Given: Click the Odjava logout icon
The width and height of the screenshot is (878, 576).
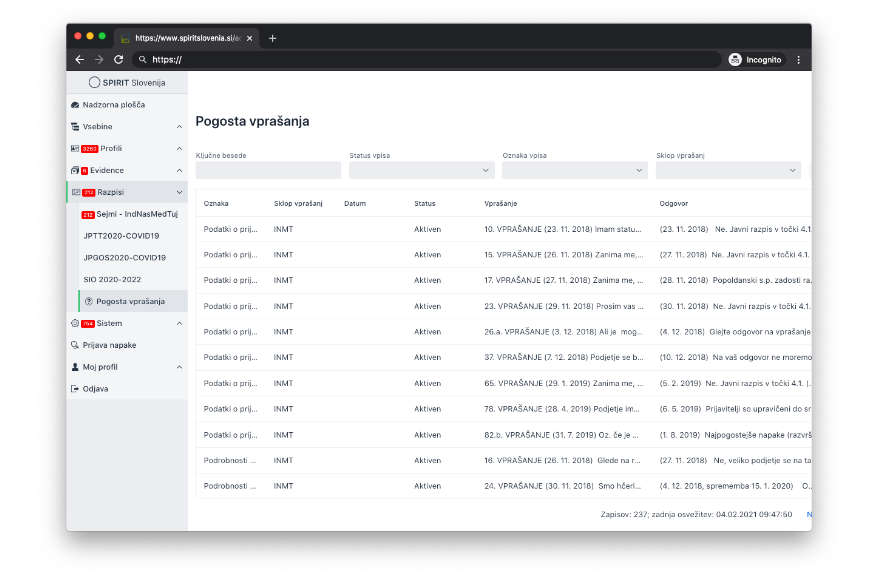Looking at the screenshot, I should (x=75, y=388).
